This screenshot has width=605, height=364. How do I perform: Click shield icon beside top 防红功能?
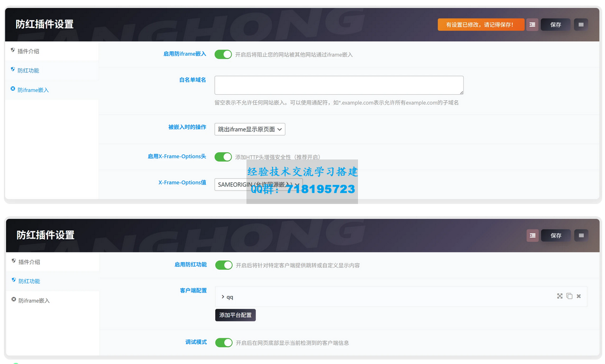click(13, 70)
